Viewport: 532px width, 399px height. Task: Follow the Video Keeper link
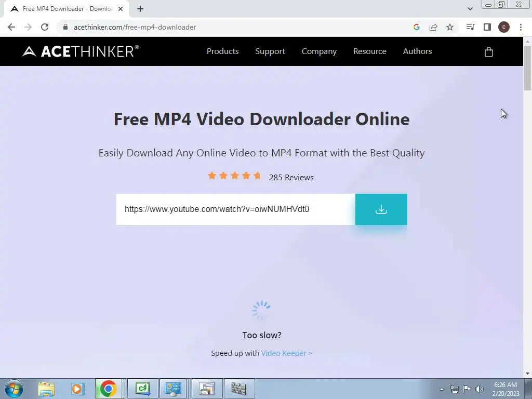(x=286, y=353)
